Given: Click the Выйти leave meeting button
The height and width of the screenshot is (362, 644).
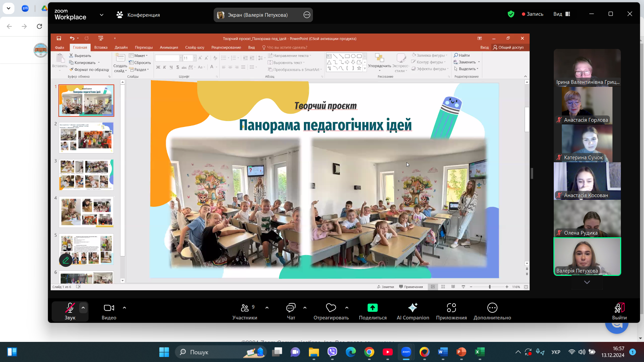Looking at the screenshot, I should point(619,311).
